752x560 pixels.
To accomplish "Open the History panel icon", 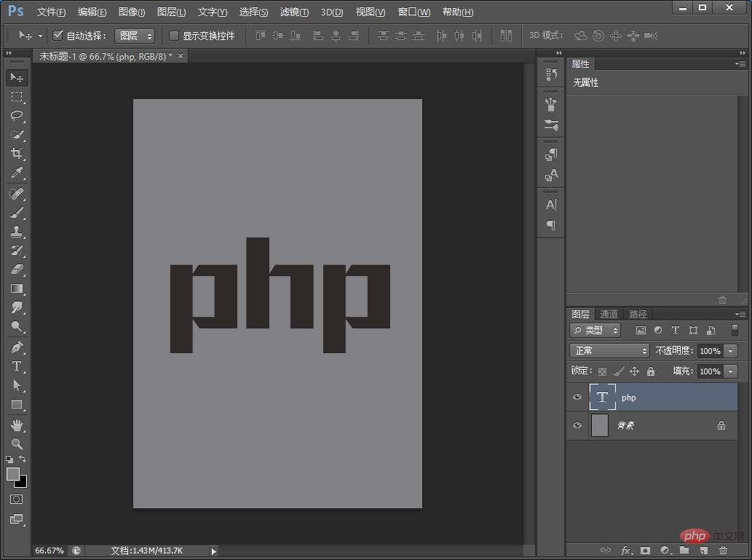I will 551,74.
